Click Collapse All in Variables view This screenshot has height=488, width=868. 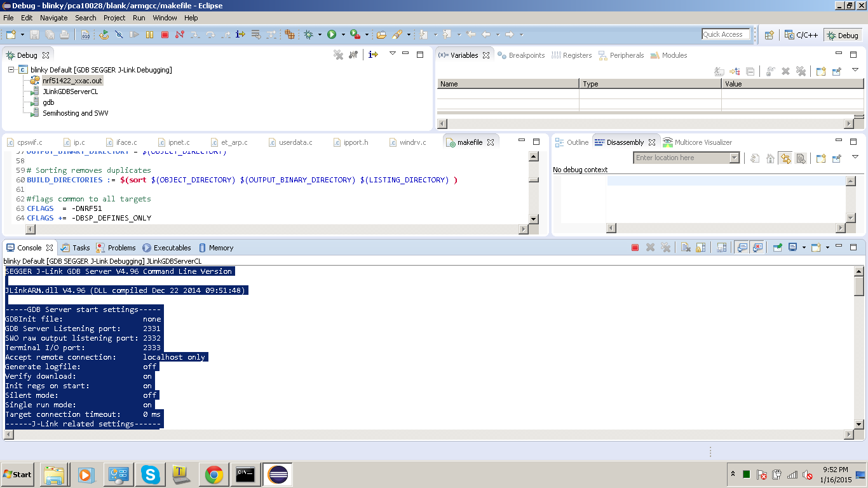(750, 71)
